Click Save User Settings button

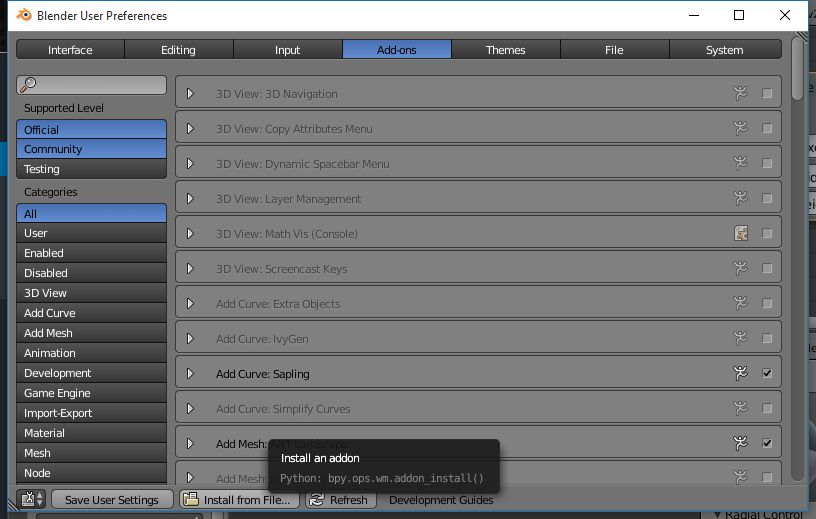(111, 500)
